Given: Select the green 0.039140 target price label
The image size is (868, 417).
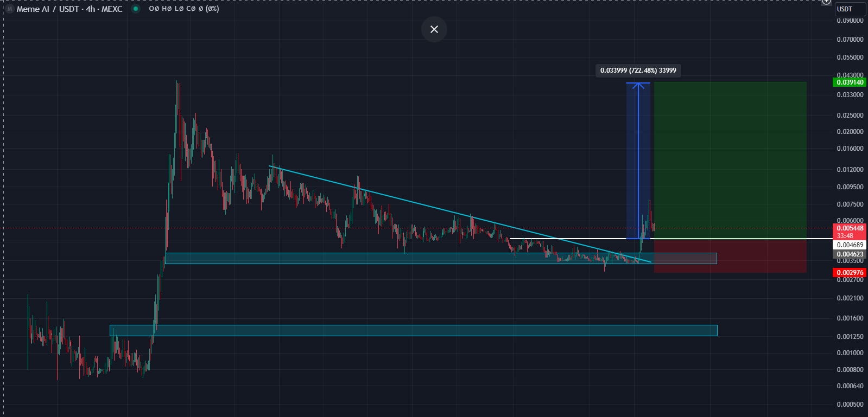Looking at the screenshot, I should [850, 82].
